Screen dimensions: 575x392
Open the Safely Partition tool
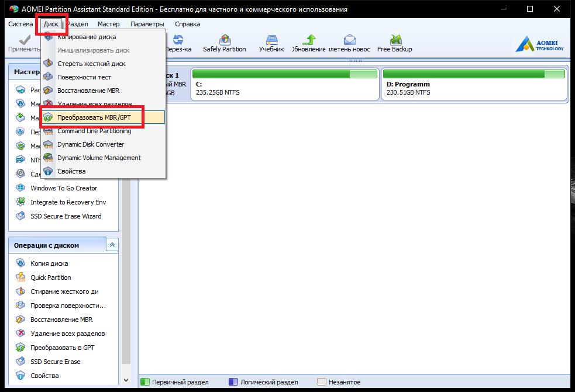point(225,43)
